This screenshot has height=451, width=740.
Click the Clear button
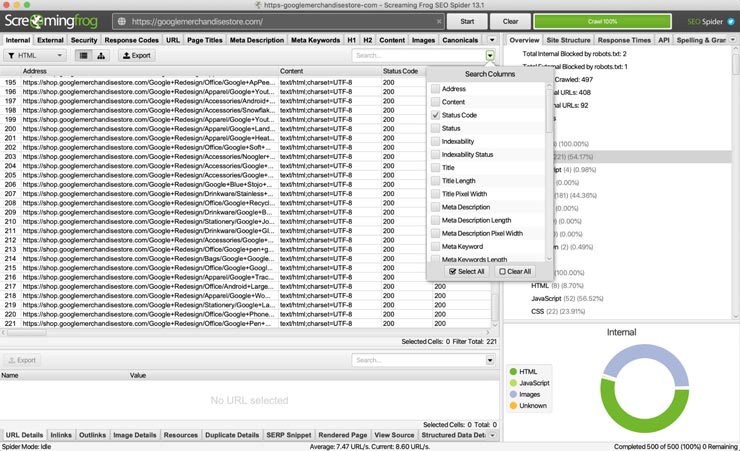point(510,21)
